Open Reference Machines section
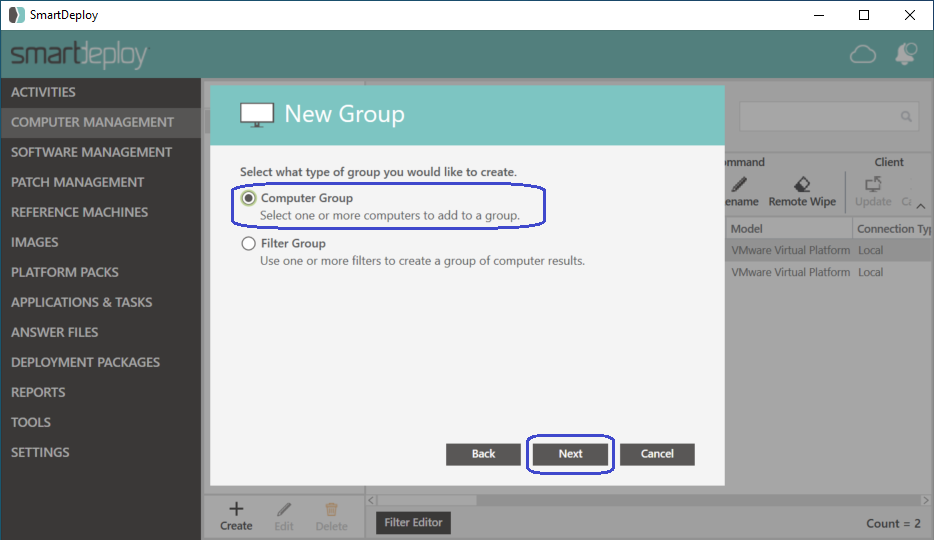934x540 pixels. 101,213
